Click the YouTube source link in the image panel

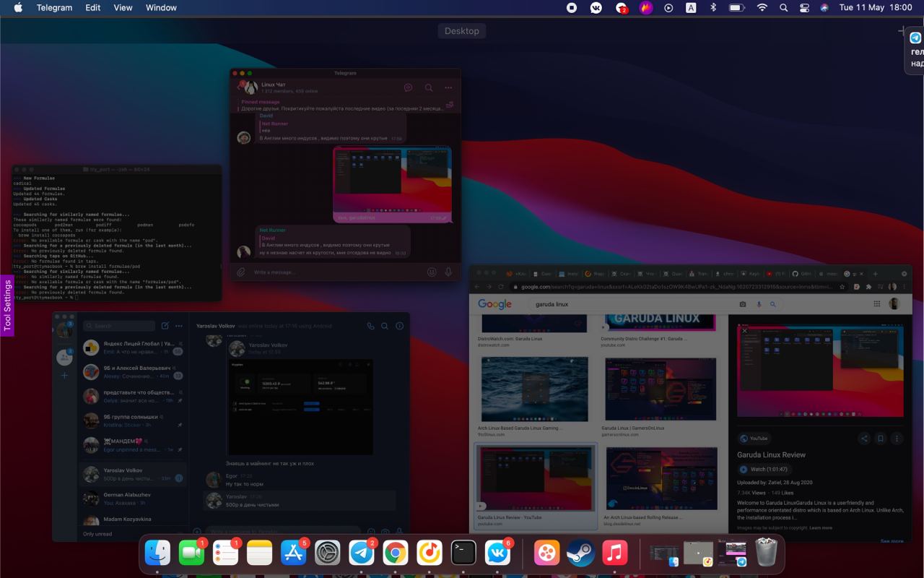point(754,438)
